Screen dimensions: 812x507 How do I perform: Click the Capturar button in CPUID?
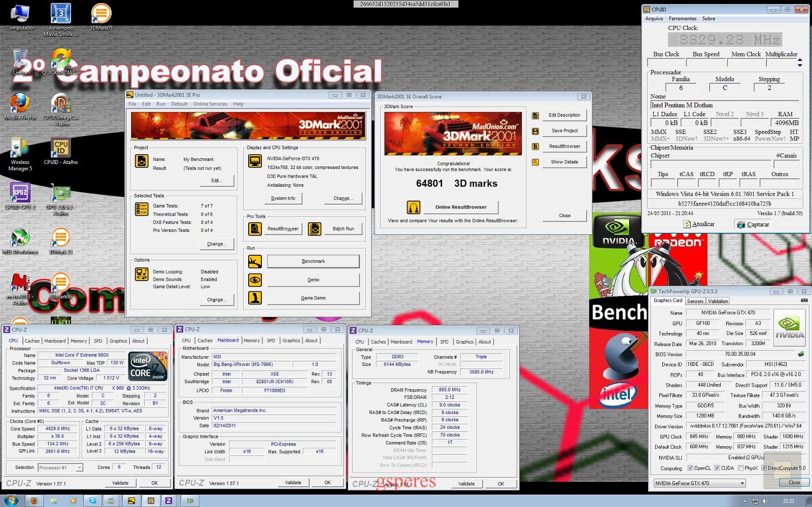coord(753,224)
